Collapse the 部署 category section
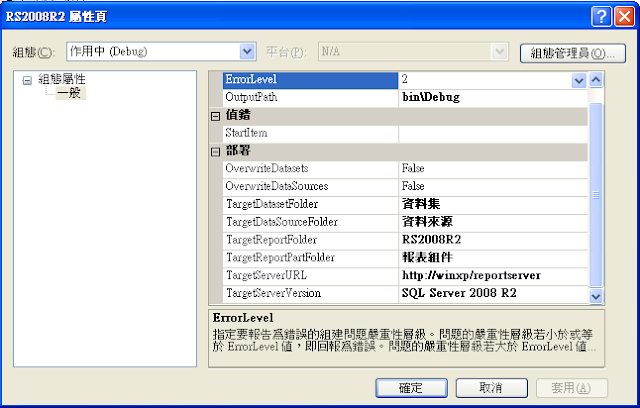This screenshot has height=408, width=640. tap(216, 152)
